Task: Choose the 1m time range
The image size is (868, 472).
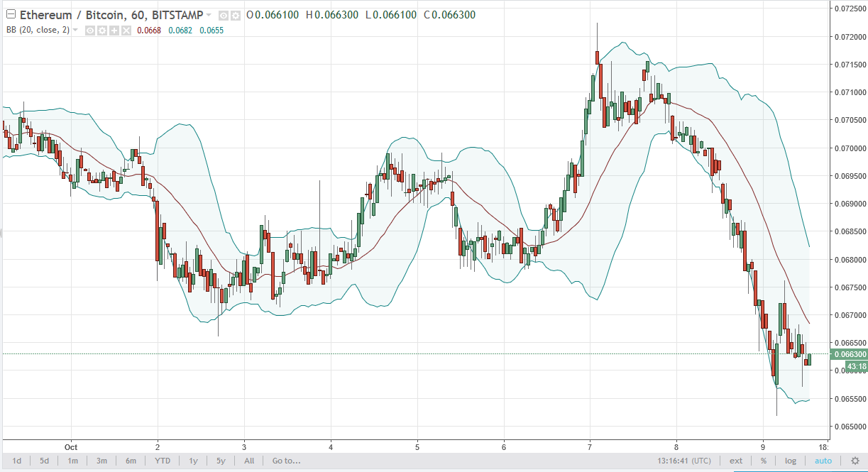Action: (72, 461)
